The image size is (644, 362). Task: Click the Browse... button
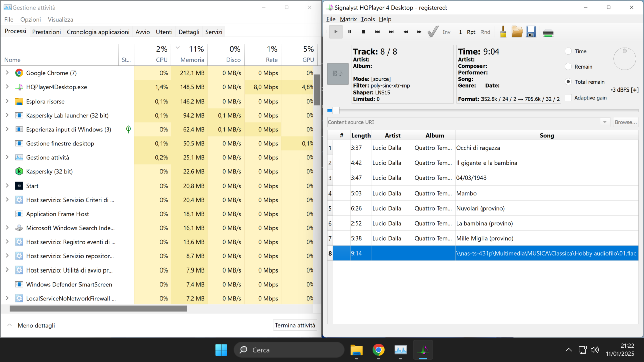tap(625, 122)
